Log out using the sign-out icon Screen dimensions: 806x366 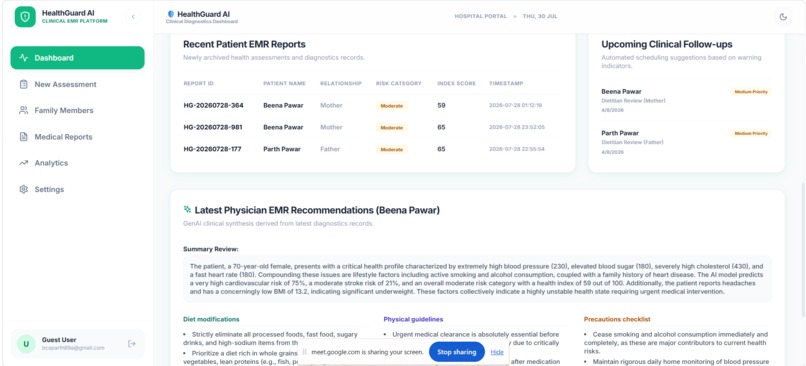132,343
